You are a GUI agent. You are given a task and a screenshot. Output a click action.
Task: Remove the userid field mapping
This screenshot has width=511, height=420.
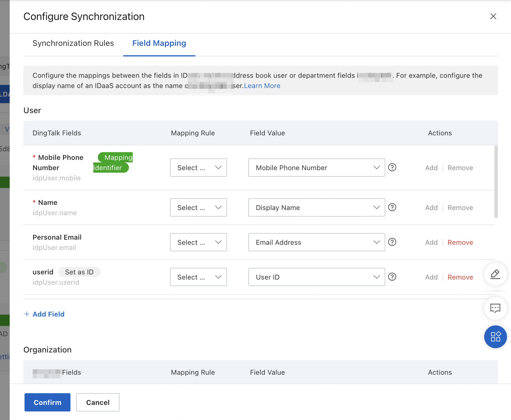(460, 277)
